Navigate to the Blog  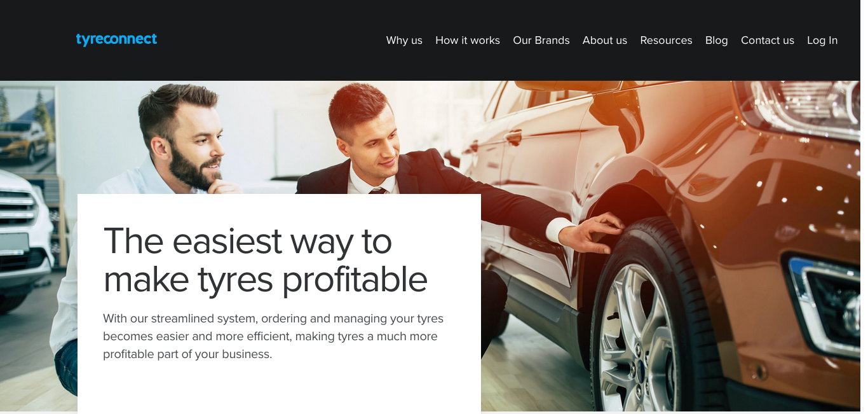coord(716,40)
